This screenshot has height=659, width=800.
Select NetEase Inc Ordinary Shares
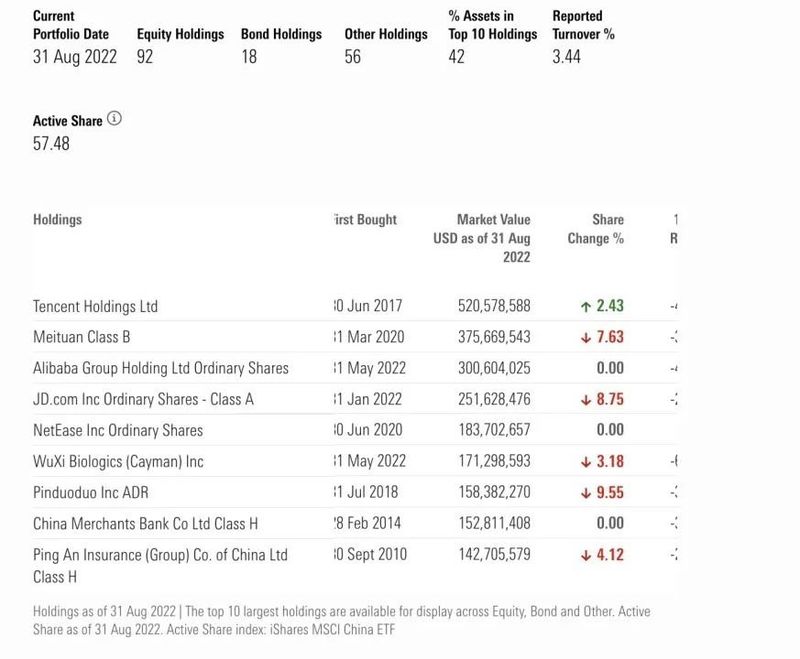118,430
